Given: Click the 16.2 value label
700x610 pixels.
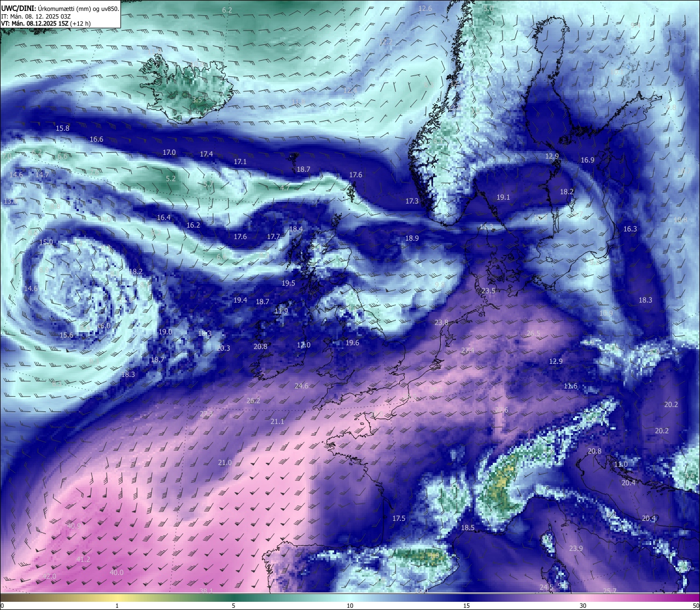Looking at the screenshot, I should pos(193,225).
